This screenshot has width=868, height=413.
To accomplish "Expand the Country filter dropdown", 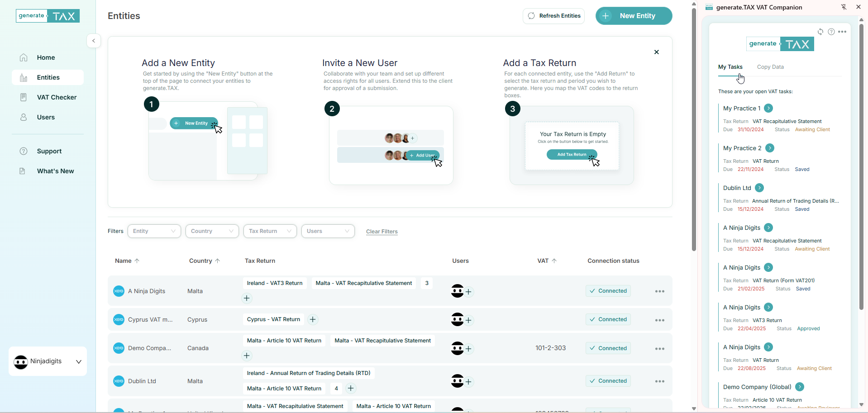I will 212,231.
